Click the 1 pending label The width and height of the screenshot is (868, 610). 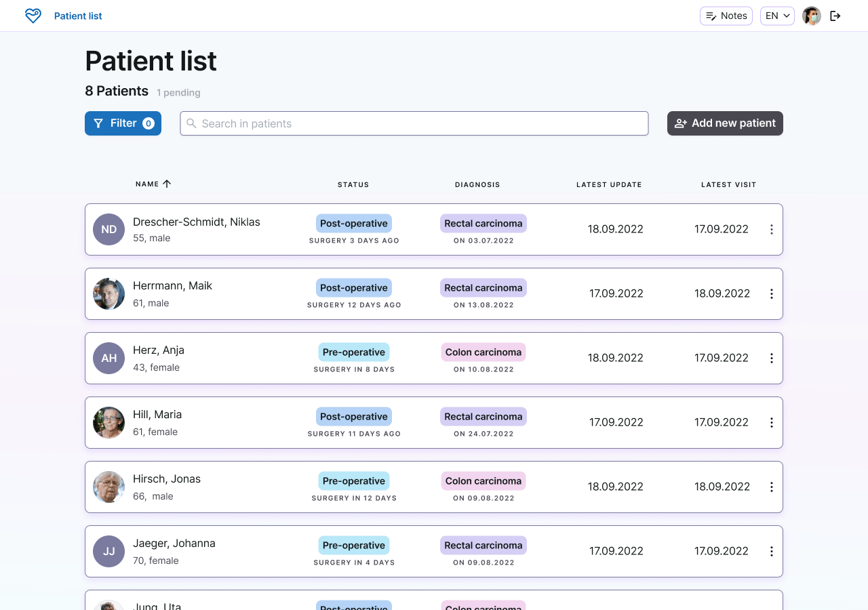[178, 92]
